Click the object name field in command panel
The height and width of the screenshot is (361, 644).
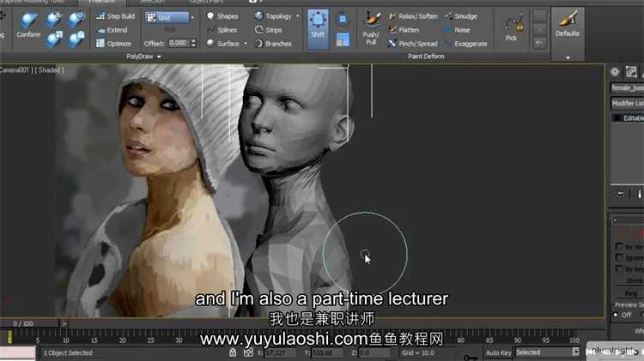627,87
